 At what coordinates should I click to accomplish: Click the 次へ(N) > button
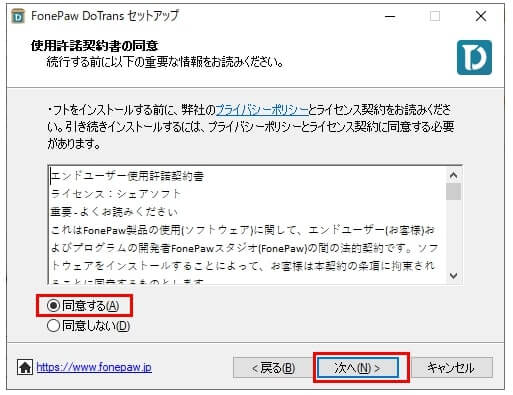(x=357, y=367)
